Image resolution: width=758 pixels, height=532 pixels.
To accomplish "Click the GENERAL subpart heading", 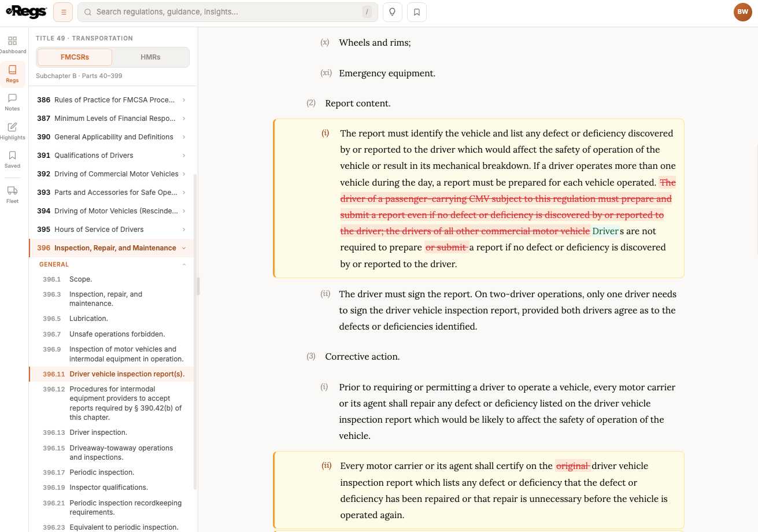I will click(x=54, y=265).
